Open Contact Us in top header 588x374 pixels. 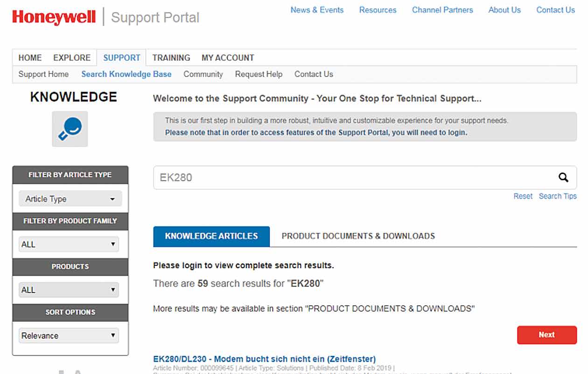(x=555, y=10)
